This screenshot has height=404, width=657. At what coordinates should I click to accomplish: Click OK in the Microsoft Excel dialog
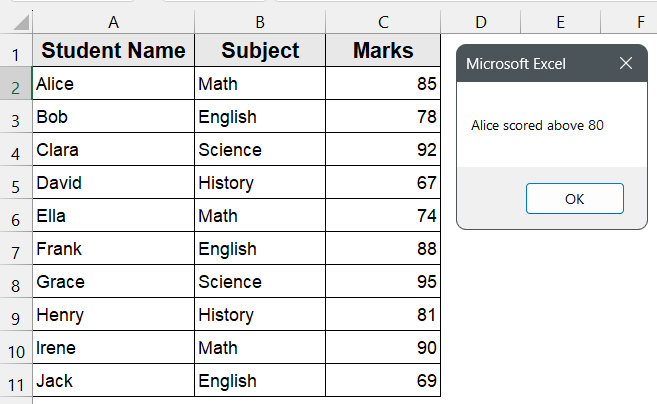pos(574,198)
